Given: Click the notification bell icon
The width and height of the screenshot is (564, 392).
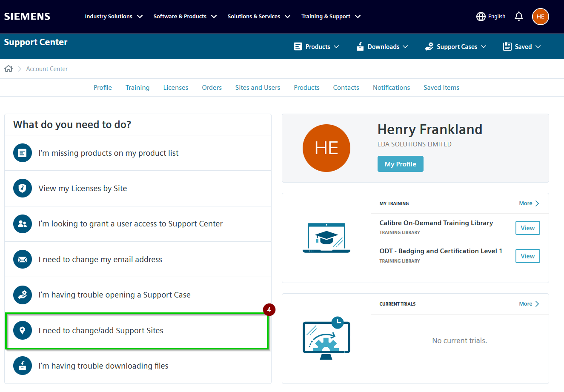Looking at the screenshot, I should pos(518,17).
